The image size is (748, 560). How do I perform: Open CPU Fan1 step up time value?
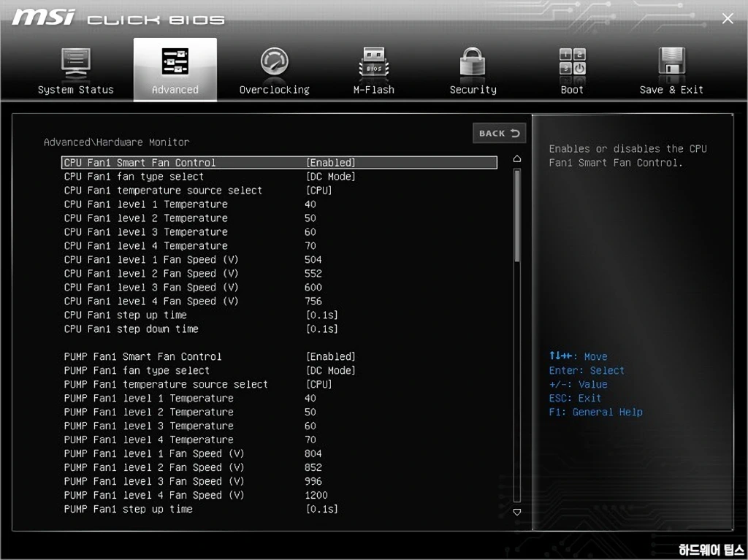[x=321, y=315]
